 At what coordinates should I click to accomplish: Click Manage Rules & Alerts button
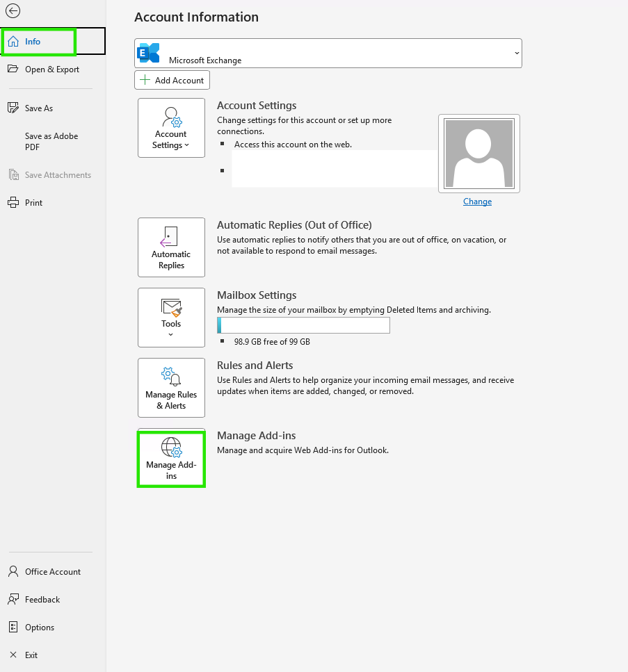171,388
